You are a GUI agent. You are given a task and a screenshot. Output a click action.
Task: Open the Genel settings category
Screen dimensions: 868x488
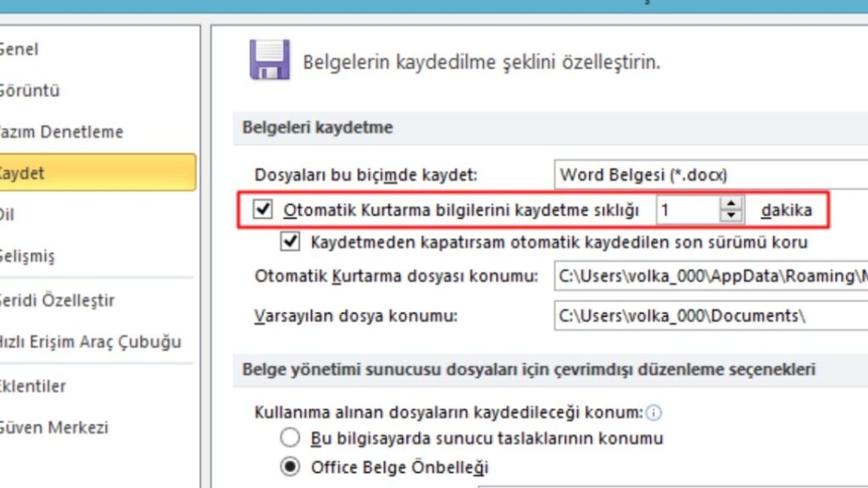pyautogui.click(x=21, y=49)
